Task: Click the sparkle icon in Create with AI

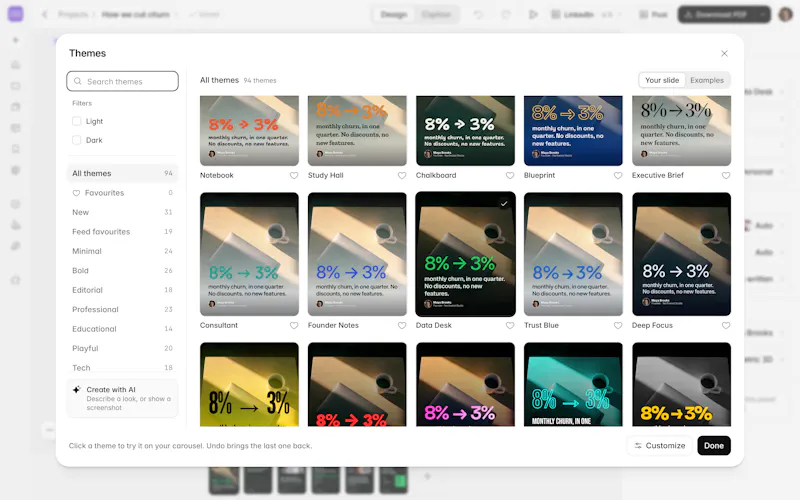Action: (77, 390)
